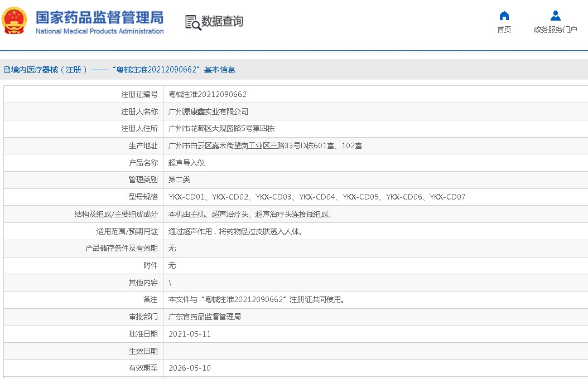Click 数据查询 heading text

[x=223, y=21]
